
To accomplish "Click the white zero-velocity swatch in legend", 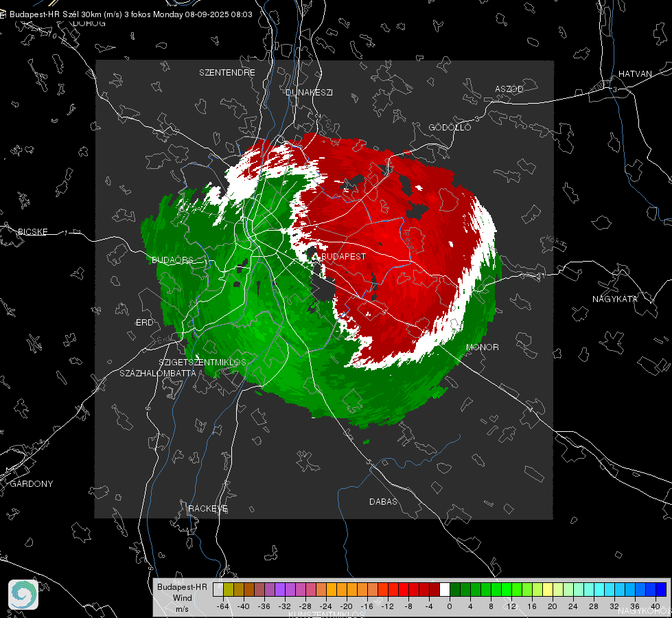I will pos(445,589).
